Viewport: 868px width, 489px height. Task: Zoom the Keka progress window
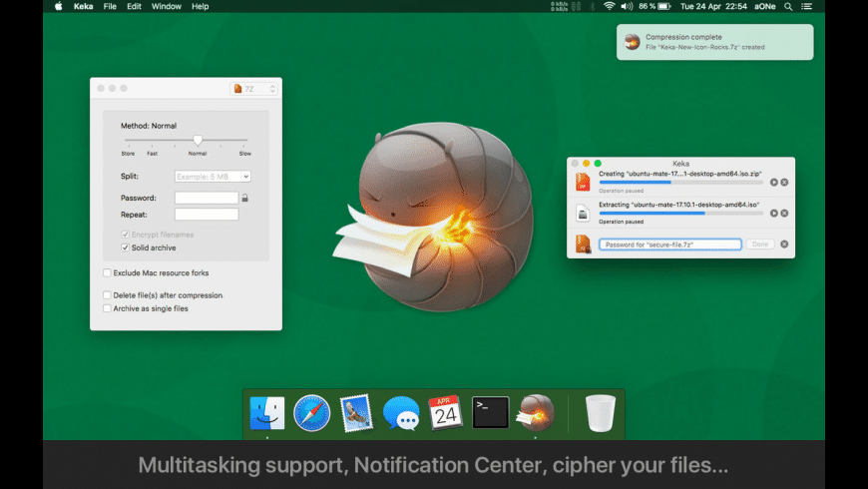[598, 164]
